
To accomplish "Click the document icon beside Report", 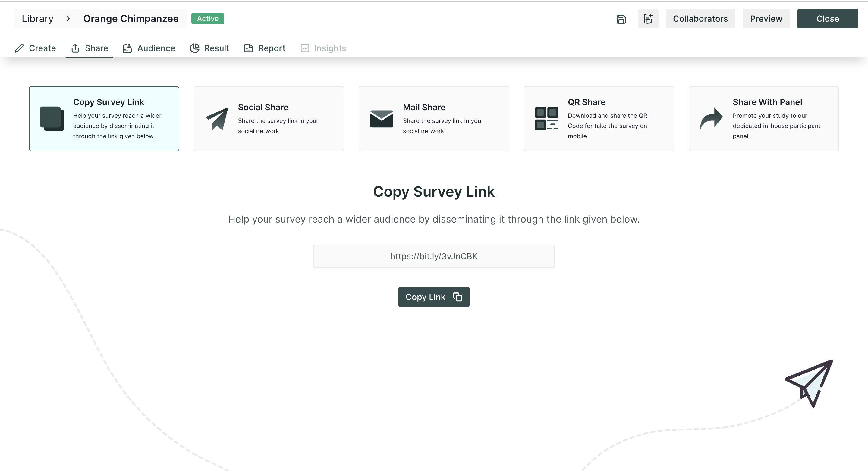I will tap(248, 48).
